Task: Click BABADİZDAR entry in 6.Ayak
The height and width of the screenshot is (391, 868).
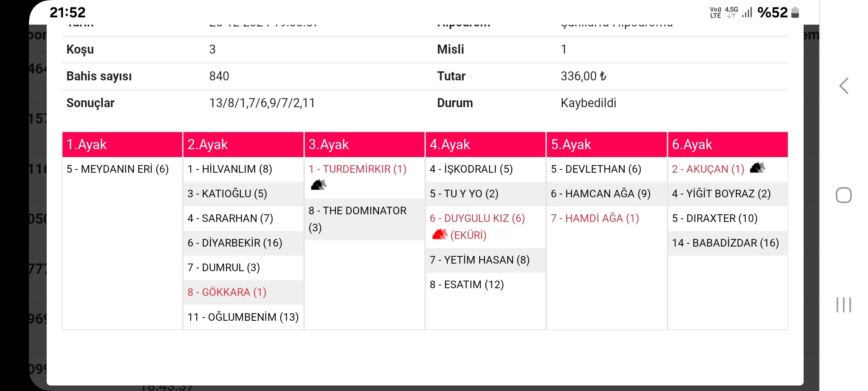Action: pos(725,243)
